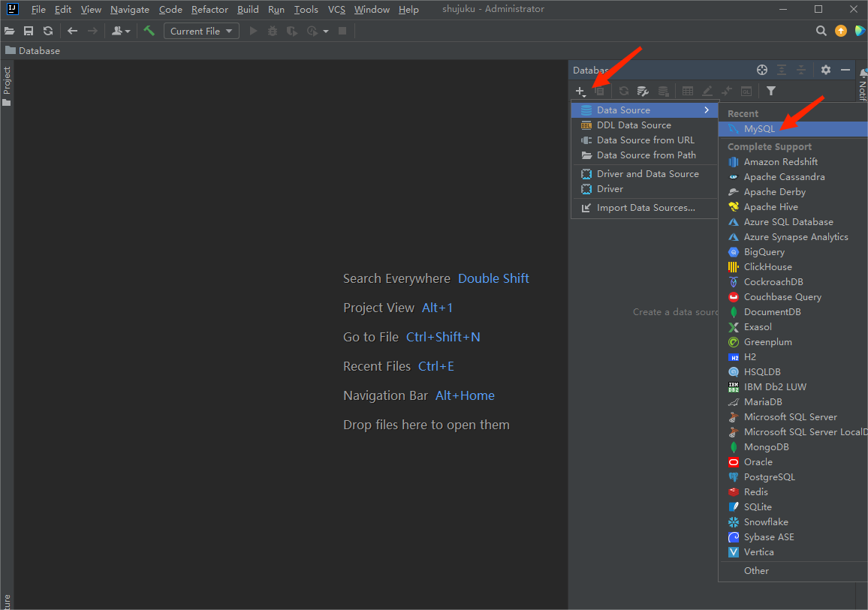Select MariaDB data source
Viewport: 868px width, 610px height.
click(x=793, y=401)
